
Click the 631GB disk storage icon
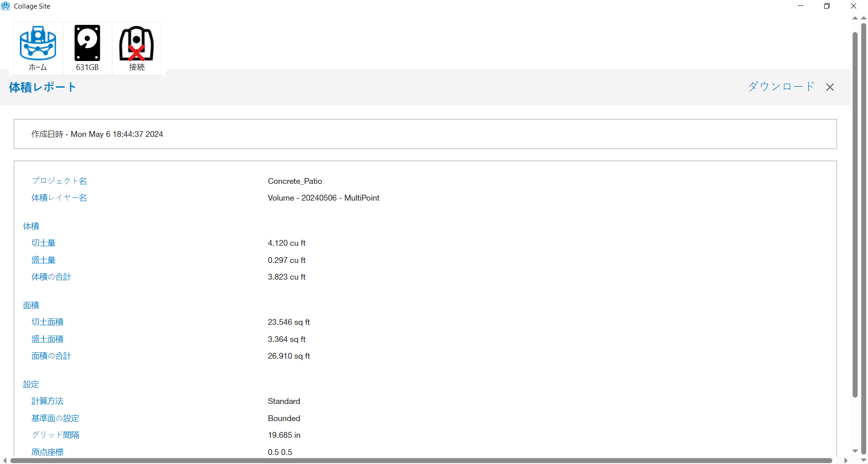pyautogui.click(x=87, y=48)
